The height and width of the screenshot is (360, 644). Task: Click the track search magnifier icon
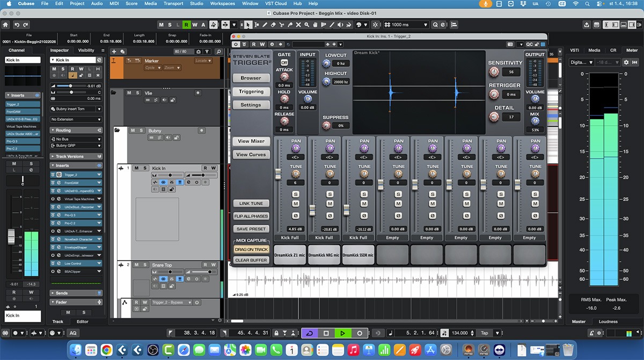[x=218, y=52]
